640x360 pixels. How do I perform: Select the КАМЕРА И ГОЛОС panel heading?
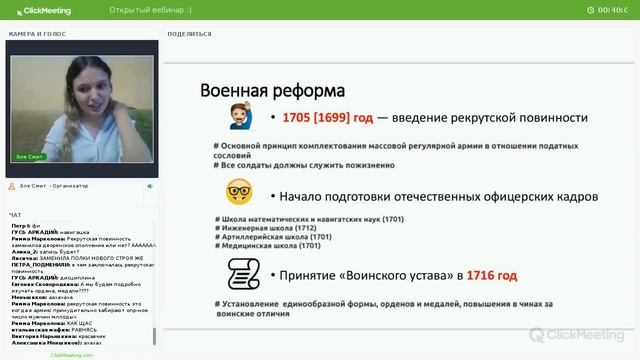point(37,34)
